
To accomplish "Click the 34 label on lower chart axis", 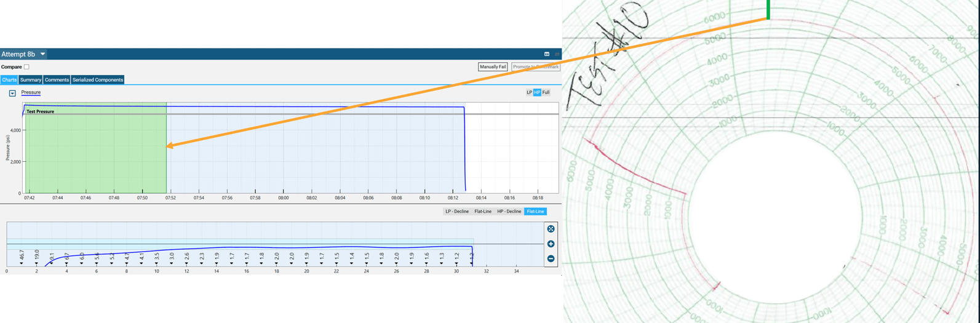I will [x=516, y=271].
